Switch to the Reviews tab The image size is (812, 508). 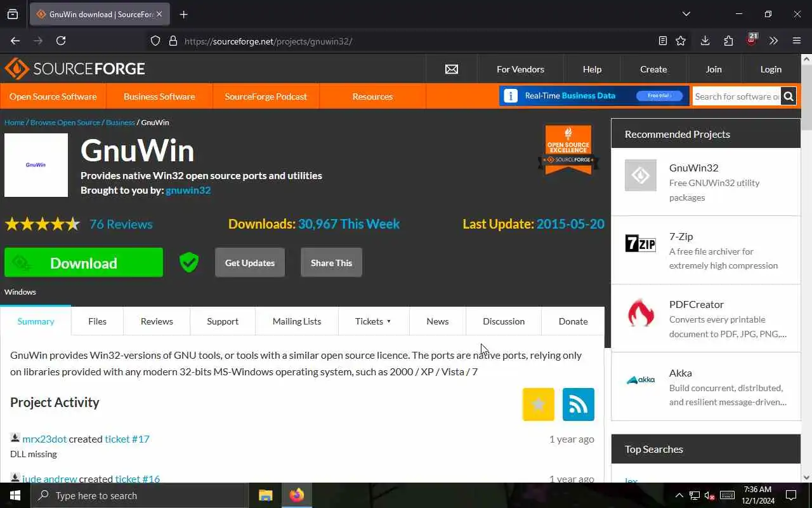[x=157, y=321]
